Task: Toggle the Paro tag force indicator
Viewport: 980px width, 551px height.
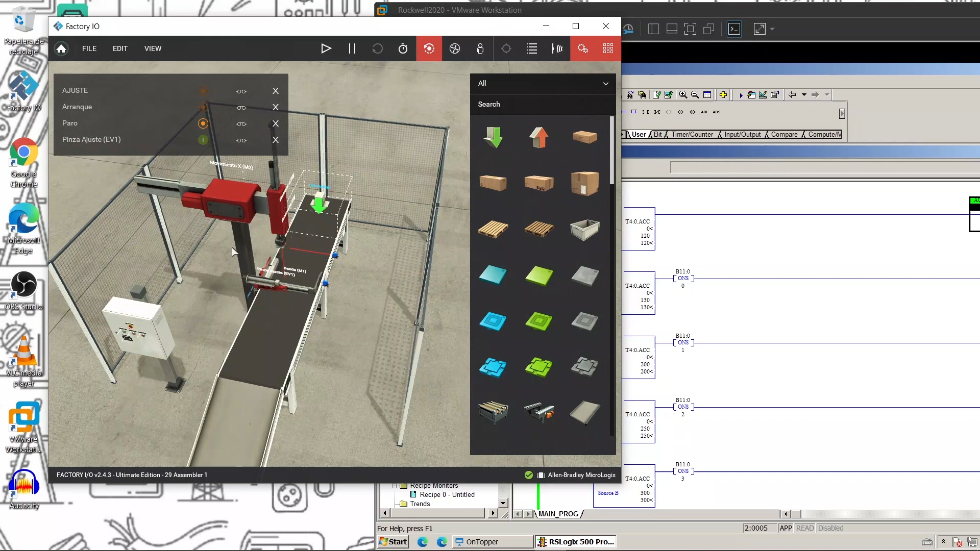Action: [203, 123]
